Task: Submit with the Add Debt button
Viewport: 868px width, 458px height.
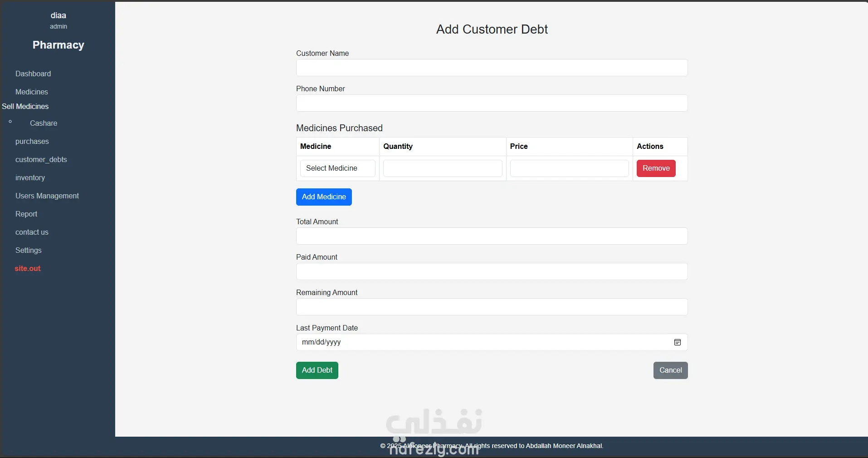Action: pyautogui.click(x=317, y=370)
